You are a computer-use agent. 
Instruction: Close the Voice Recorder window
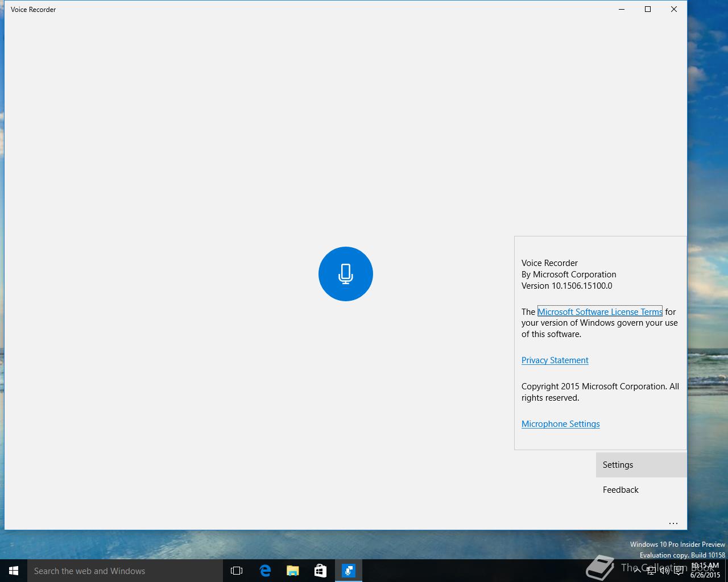click(x=674, y=9)
